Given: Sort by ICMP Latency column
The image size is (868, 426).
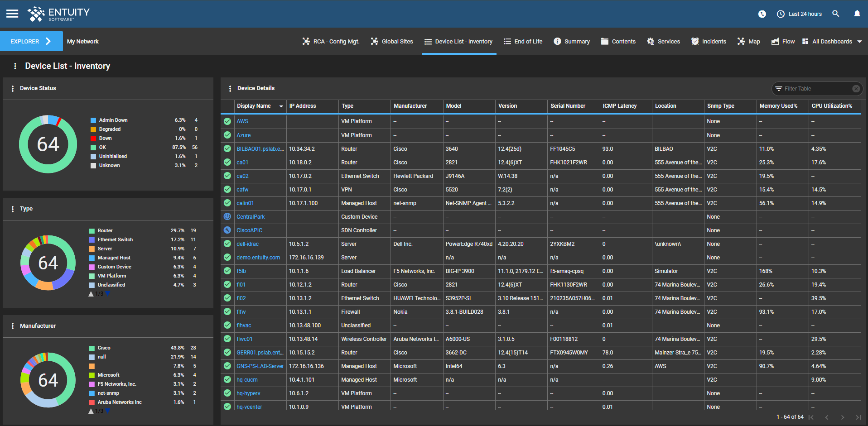Looking at the screenshot, I should coord(619,106).
